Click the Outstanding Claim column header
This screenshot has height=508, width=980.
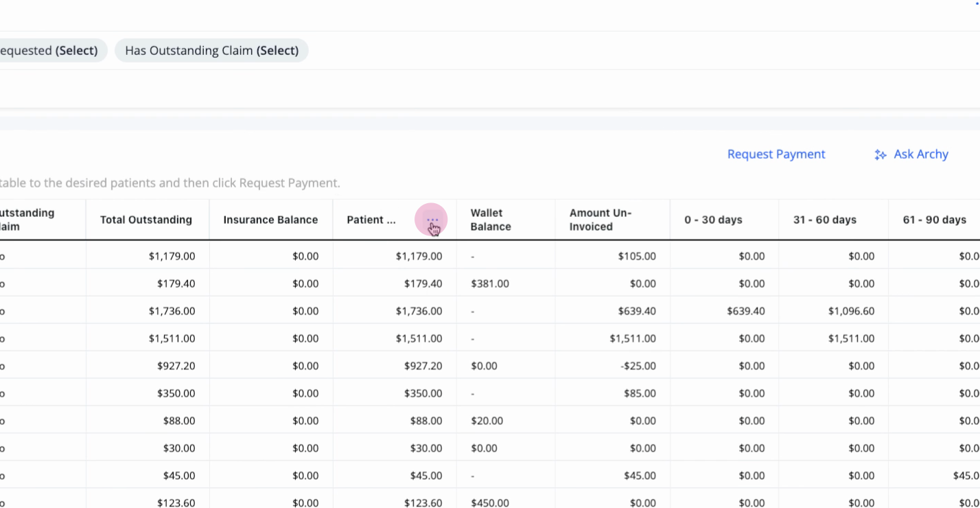(27, 220)
